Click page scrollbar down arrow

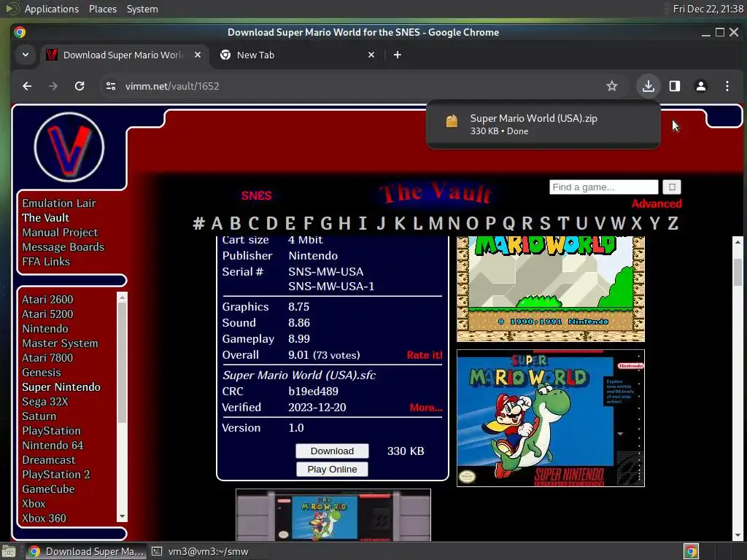coord(738,536)
